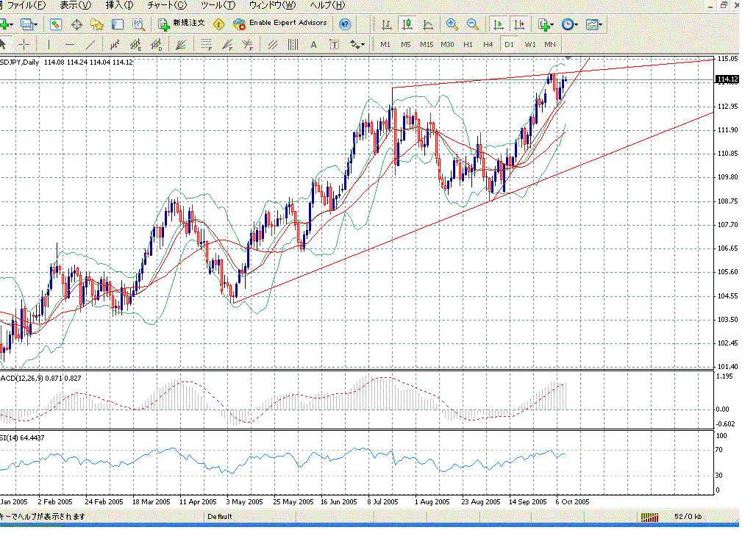Select the text label 'T' tool
The image size is (756, 544).
(x=334, y=45)
